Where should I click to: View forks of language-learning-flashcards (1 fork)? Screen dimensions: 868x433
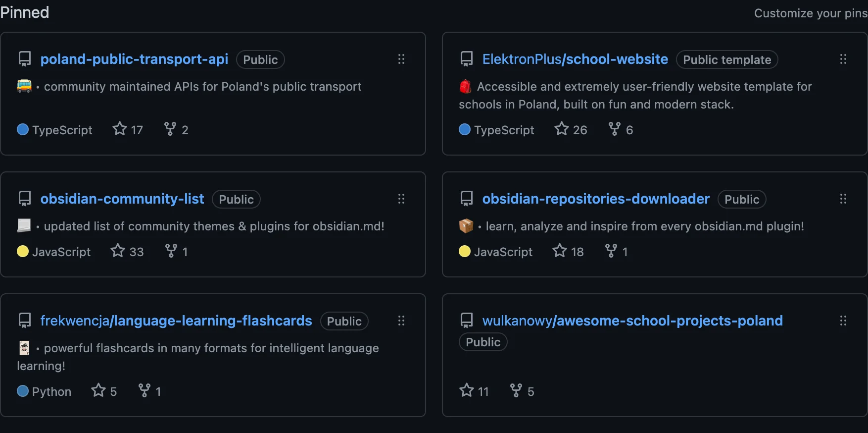149,391
